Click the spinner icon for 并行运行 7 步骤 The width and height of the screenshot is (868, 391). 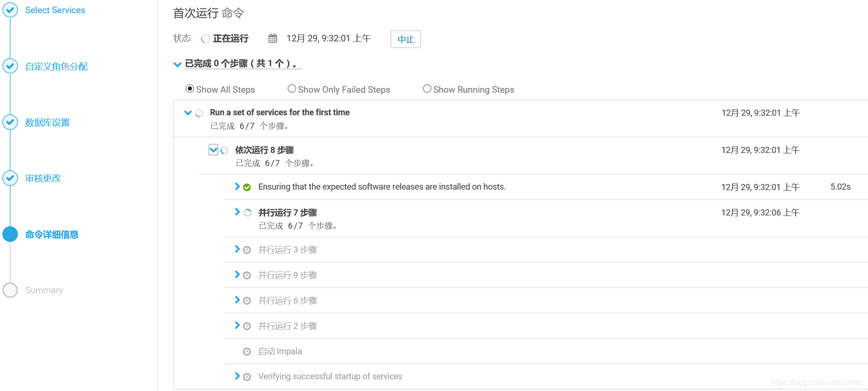click(247, 213)
